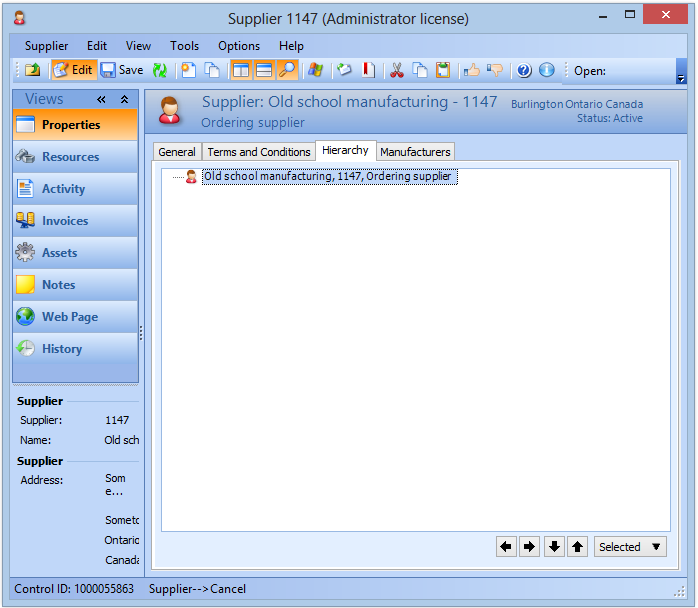Toggle Edit mode in the toolbar
698x608 pixels.
73,70
